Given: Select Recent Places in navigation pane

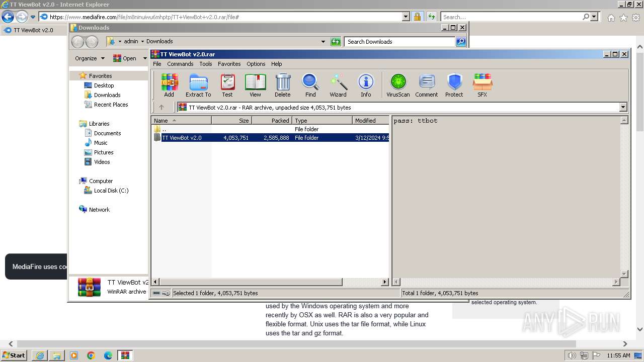Looking at the screenshot, I should pos(111,105).
